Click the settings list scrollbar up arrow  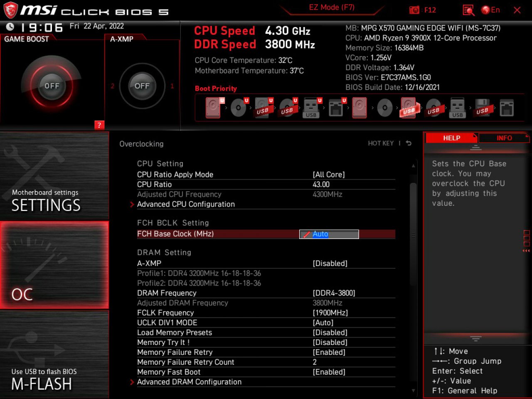(x=413, y=166)
